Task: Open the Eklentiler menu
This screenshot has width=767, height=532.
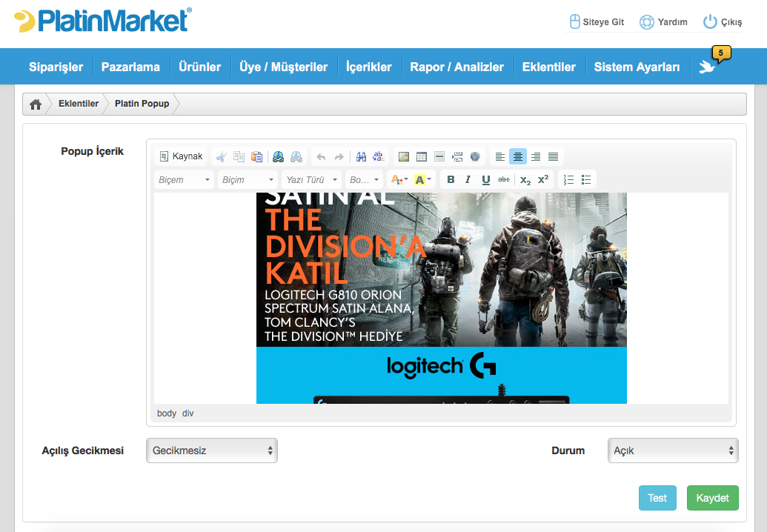Action: (x=549, y=67)
